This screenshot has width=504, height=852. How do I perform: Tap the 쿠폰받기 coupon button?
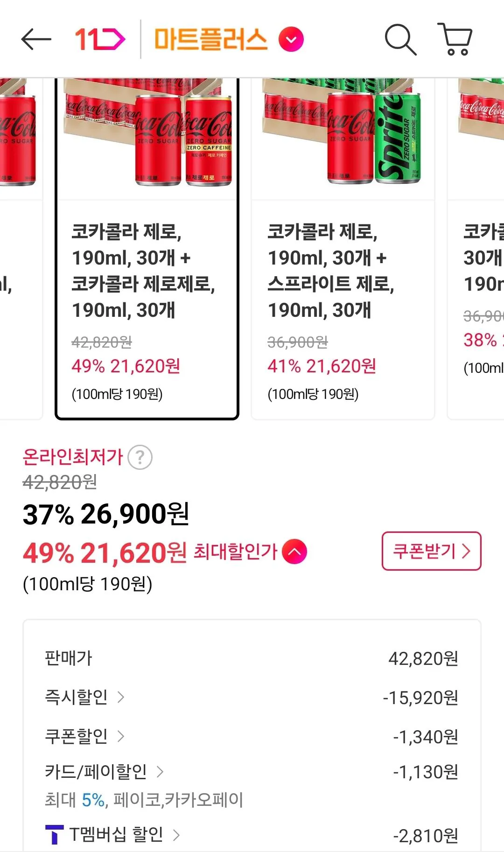(430, 552)
